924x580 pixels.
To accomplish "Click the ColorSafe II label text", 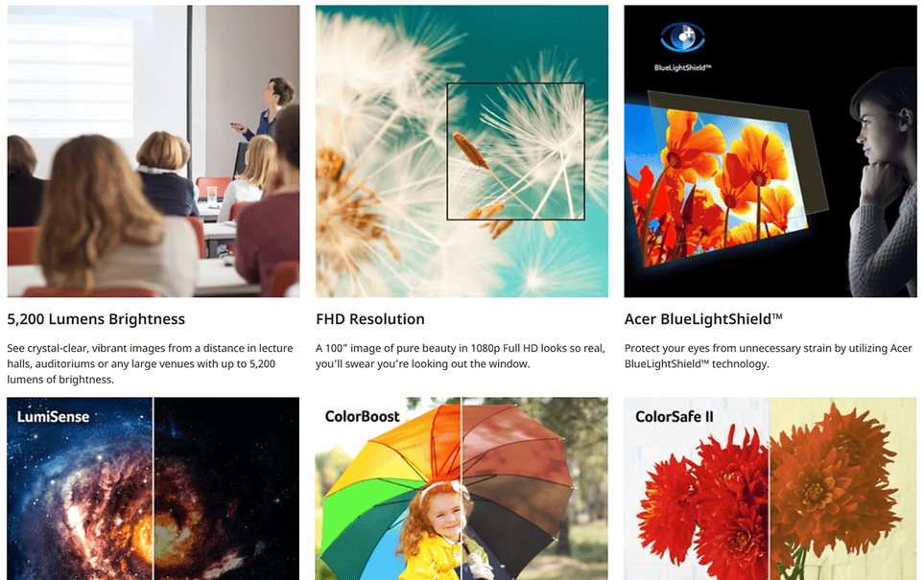I will [x=675, y=417].
